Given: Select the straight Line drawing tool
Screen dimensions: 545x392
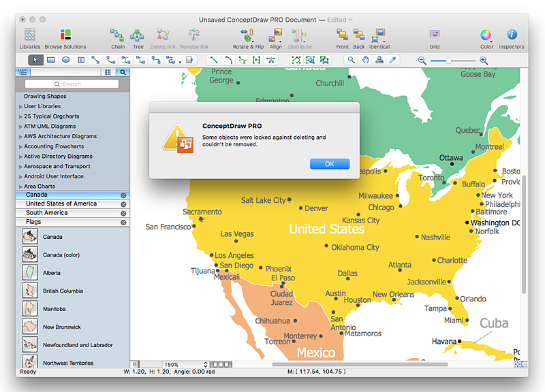Looking at the screenshot, I should tap(214, 60).
